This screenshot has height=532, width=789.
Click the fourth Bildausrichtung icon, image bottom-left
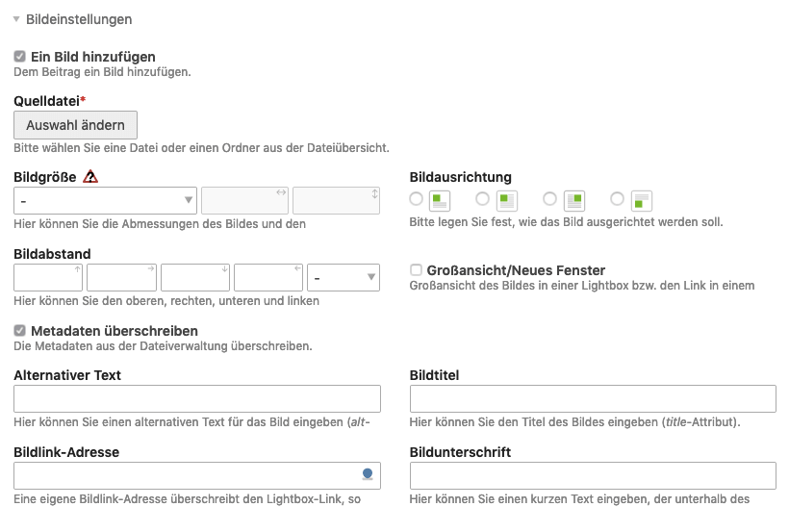[x=642, y=201]
